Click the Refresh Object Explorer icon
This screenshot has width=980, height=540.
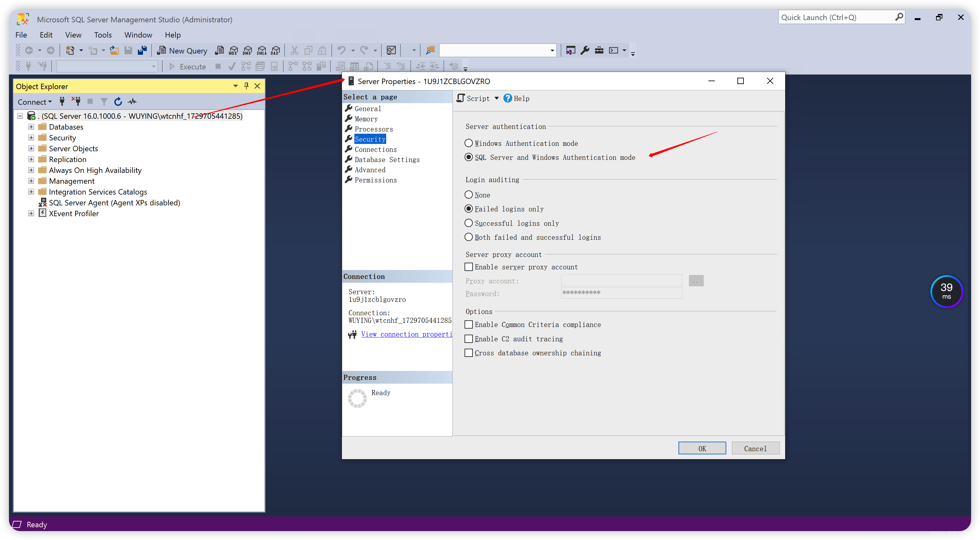coord(117,100)
